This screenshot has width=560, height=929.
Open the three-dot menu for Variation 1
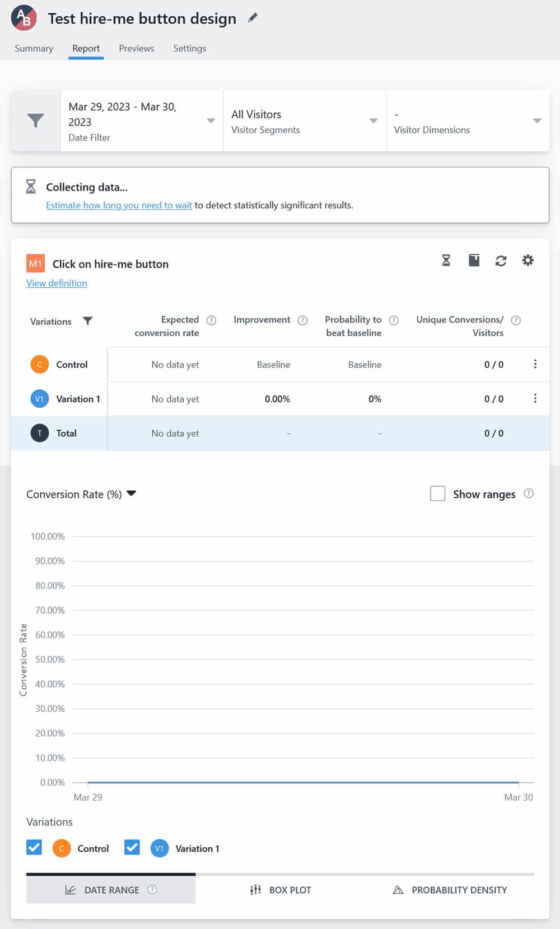[535, 398]
